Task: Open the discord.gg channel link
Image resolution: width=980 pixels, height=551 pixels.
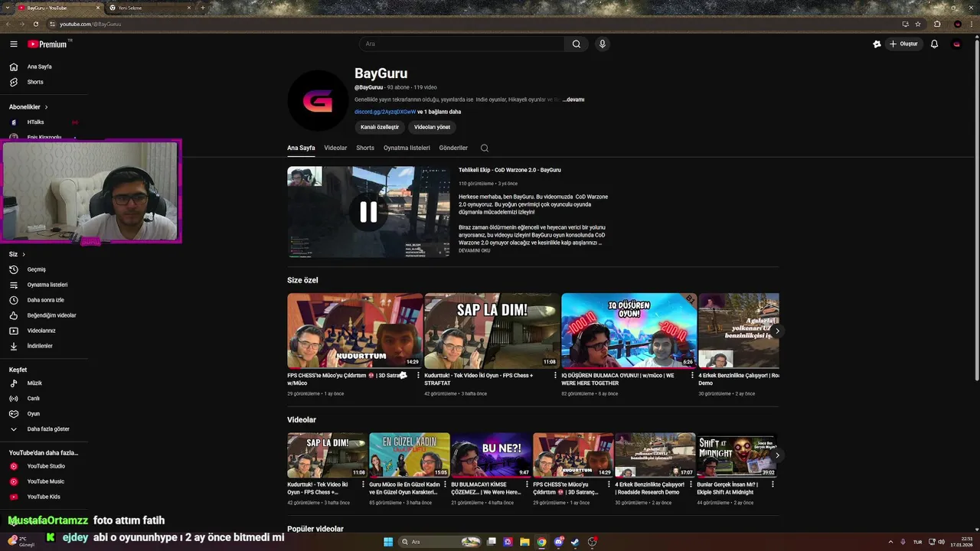Action: [385, 112]
